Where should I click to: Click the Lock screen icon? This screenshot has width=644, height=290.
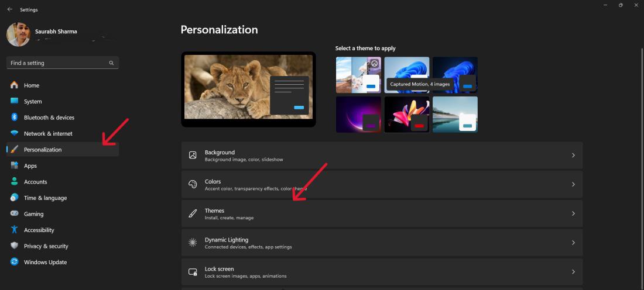point(193,272)
